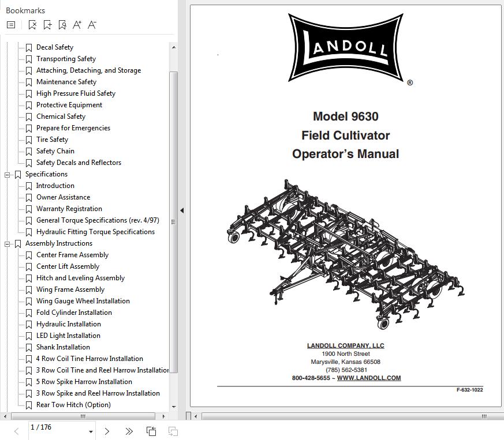Open Safety Decals and Reflectors bookmark
The height and width of the screenshot is (440, 504).
point(79,163)
